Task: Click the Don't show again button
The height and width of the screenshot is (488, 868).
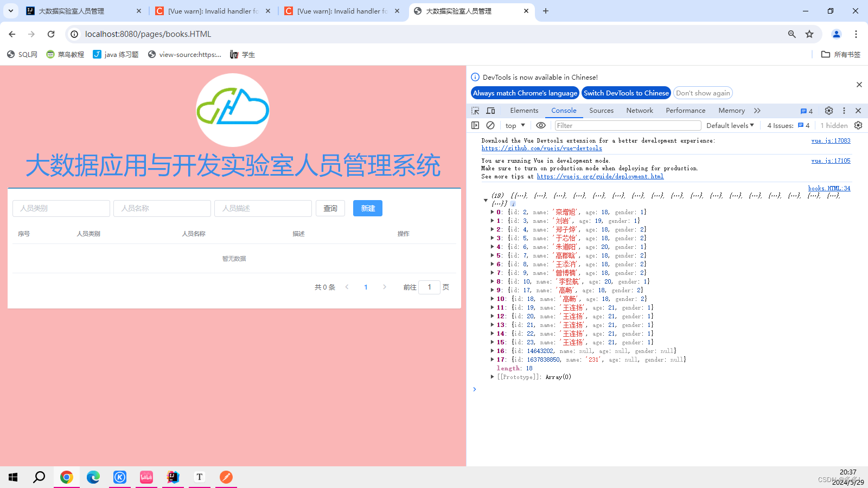Action: point(703,93)
